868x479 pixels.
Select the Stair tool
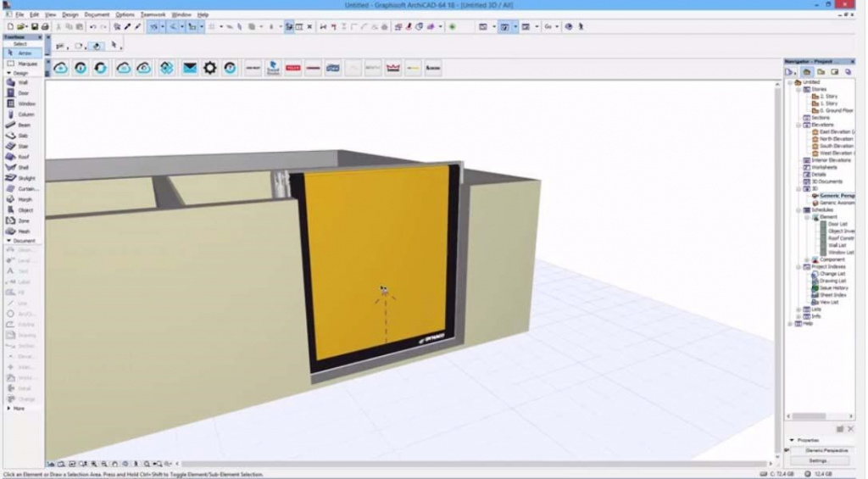coord(22,146)
